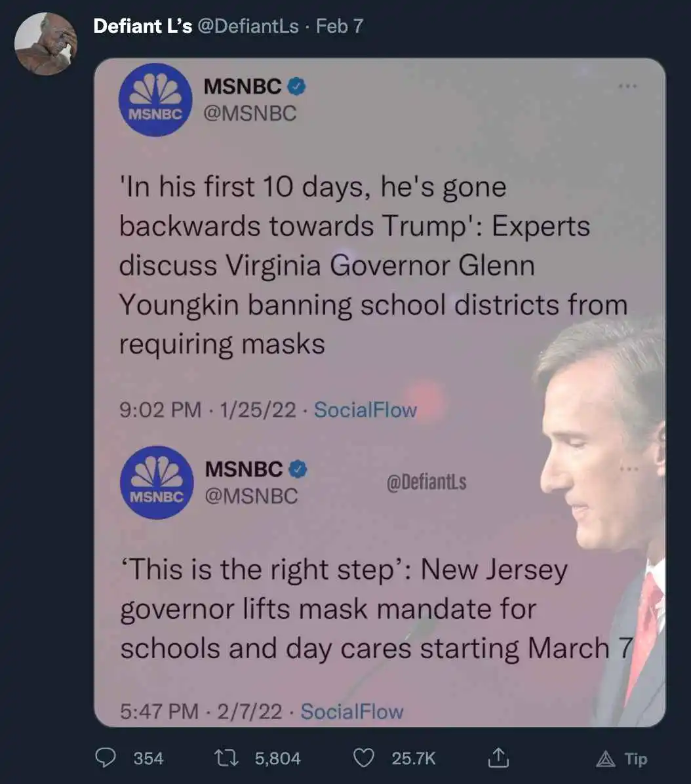Screen dimensions: 691x784
Task: Click the top @MSNBC handle
Action: coord(250,113)
